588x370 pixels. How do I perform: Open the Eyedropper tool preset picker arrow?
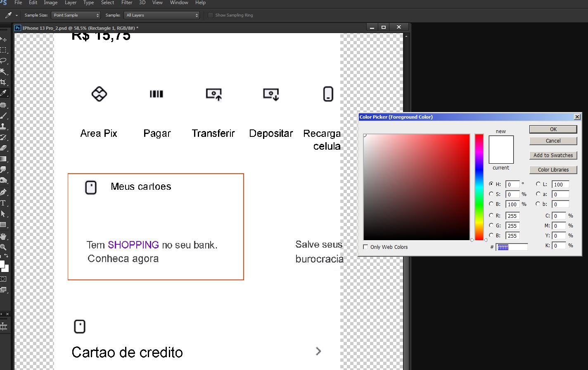tap(17, 15)
